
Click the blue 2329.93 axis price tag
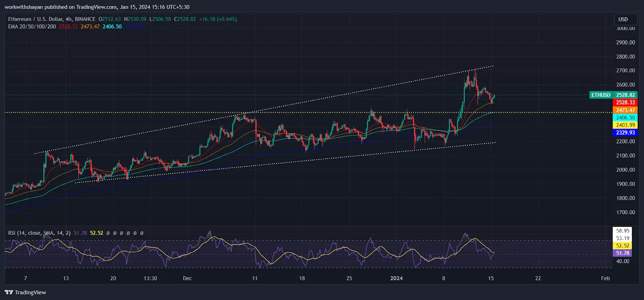tap(625, 133)
